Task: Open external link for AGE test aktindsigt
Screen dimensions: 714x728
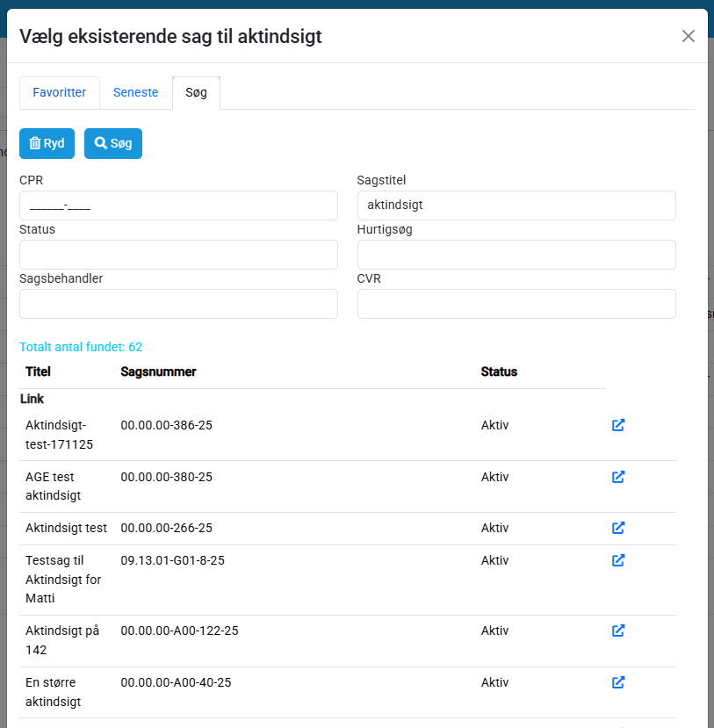Action: [618, 477]
